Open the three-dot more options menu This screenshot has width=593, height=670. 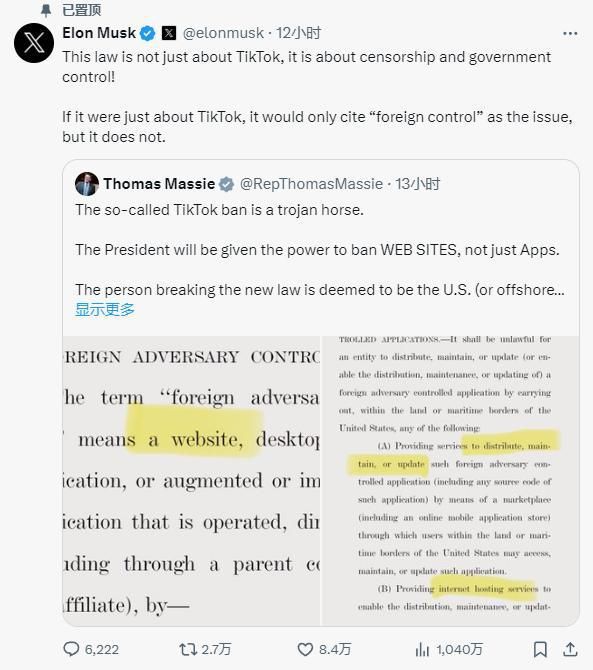click(x=570, y=33)
